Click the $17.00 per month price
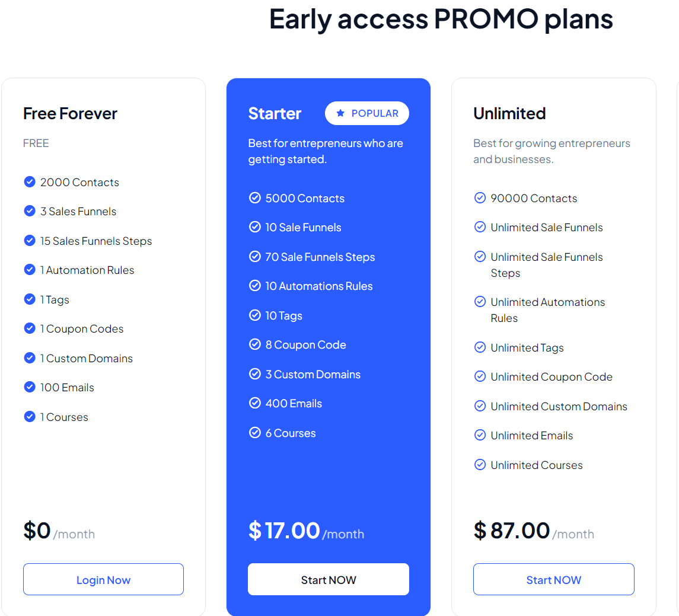The image size is (679, 616). point(306,531)
